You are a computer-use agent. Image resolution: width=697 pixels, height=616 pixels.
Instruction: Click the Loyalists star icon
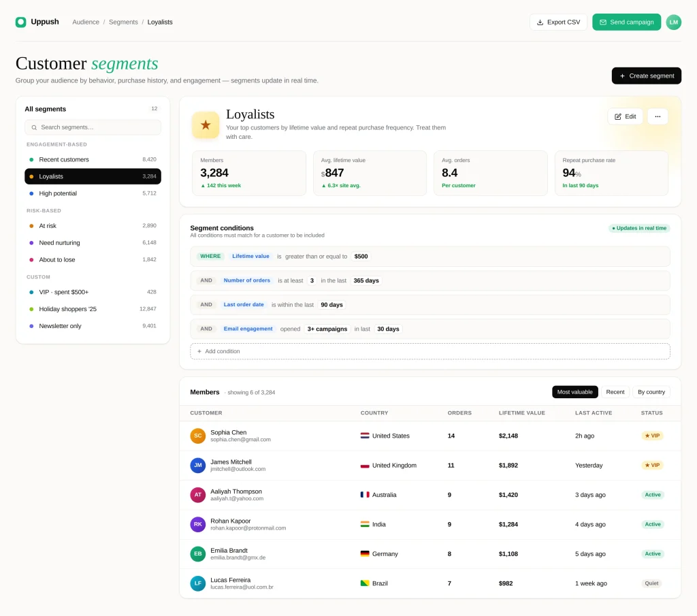206,125
